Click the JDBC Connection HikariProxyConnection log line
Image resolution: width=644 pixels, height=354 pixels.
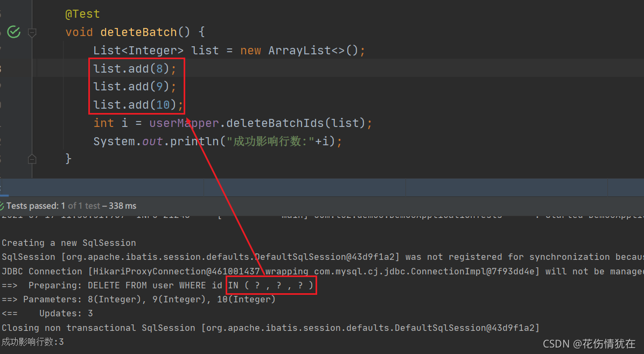click(x=322, y=271)
